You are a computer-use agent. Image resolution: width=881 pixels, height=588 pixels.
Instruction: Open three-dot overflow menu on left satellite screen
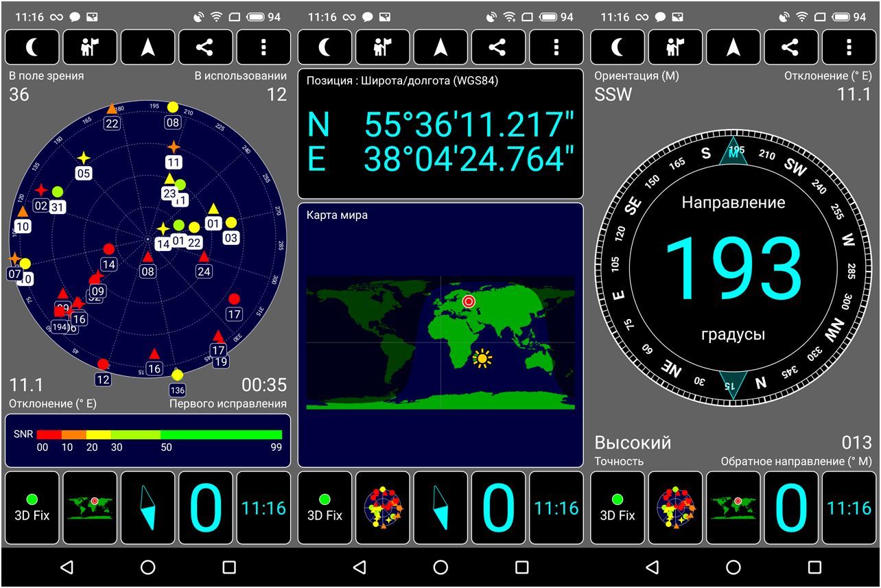263,47
